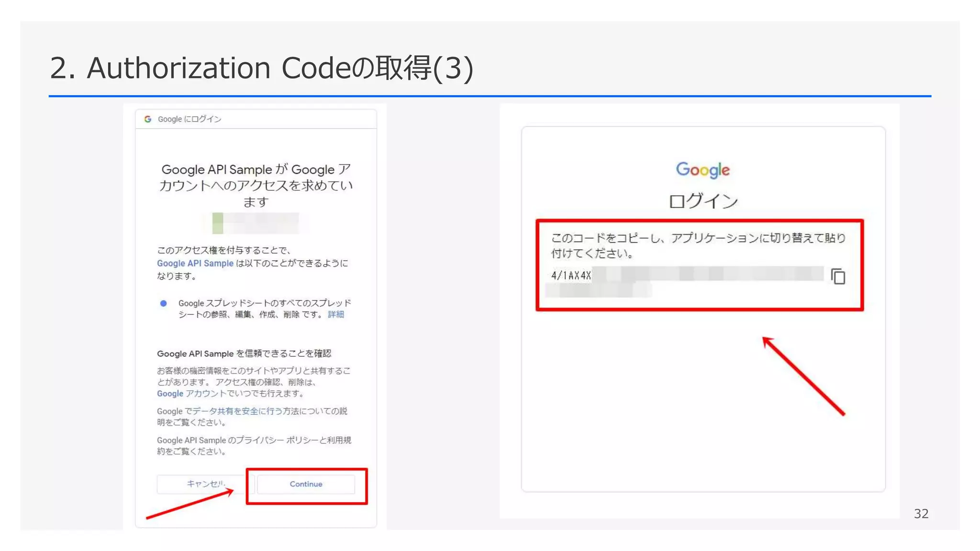Image resolution: width=980 pixels, height=551 pixels.
Task: Open the blue Google API Sample link
Action: (195, 263)
